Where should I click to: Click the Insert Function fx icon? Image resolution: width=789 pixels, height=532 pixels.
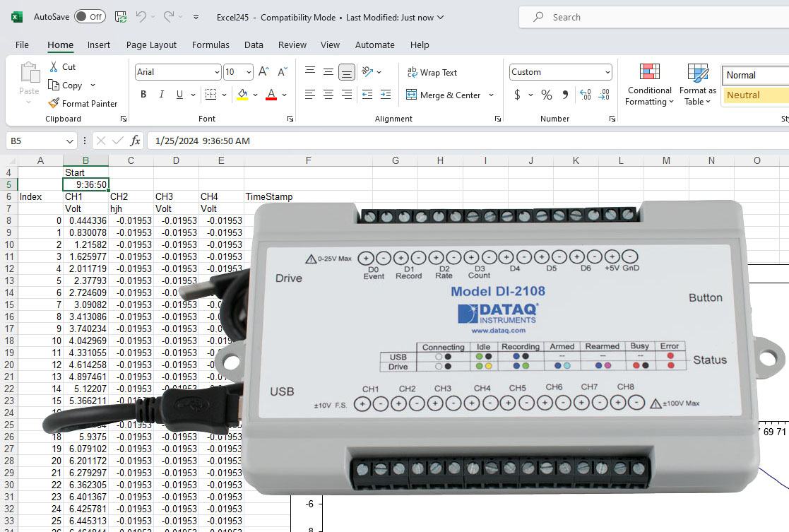click(135, 141)
